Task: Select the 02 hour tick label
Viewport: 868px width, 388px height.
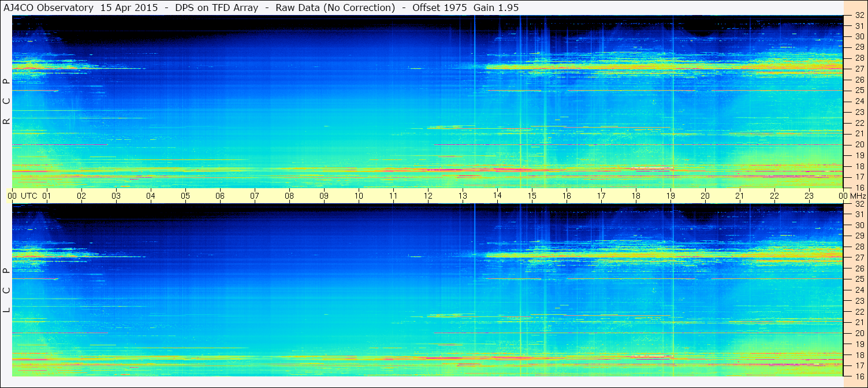Action: pos(81,196)
